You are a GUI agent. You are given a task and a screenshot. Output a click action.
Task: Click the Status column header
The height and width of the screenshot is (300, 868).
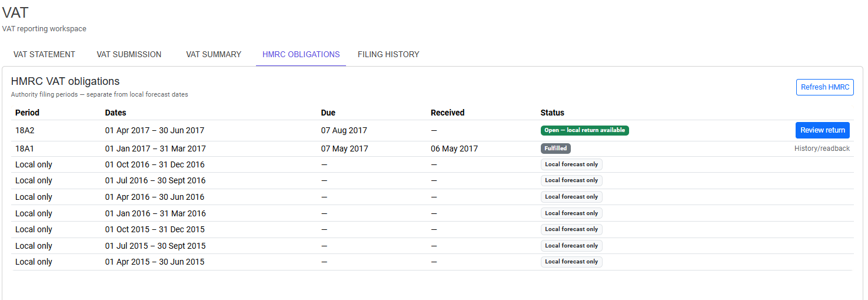pyautogui.click(x=553, y=113)
